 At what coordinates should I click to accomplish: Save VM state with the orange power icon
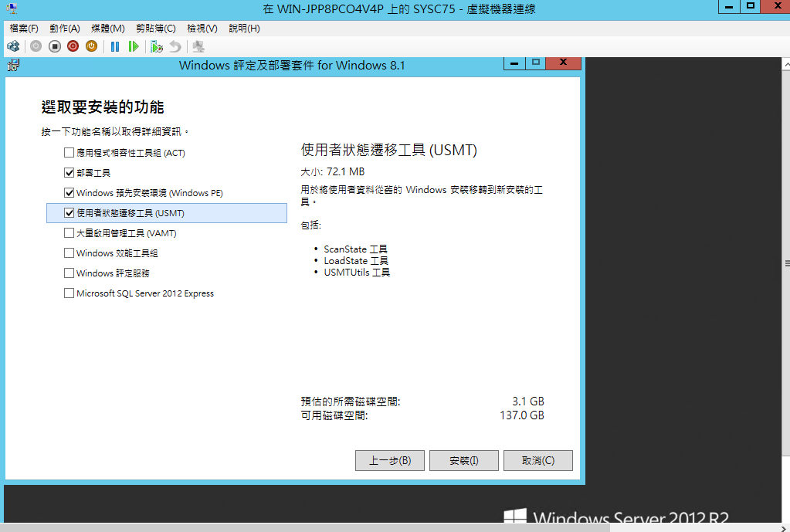click(x=91, y=47)
